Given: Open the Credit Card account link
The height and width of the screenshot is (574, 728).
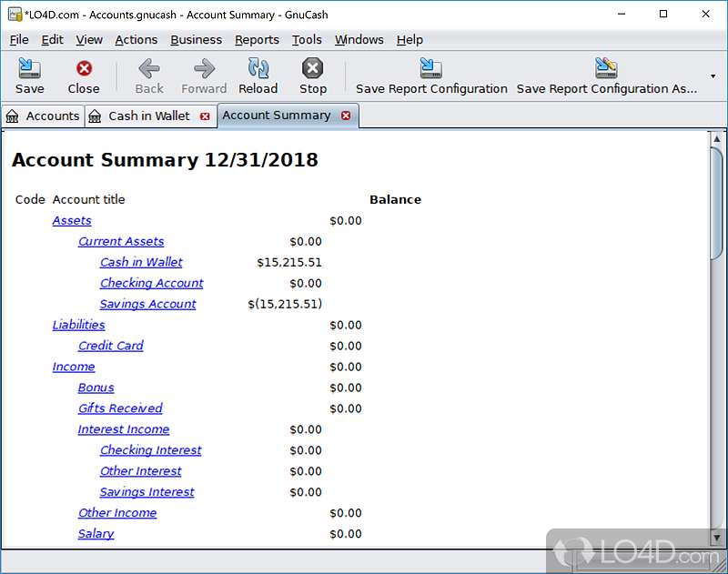Looking at the screenshot, I should [x=110, y=346].
